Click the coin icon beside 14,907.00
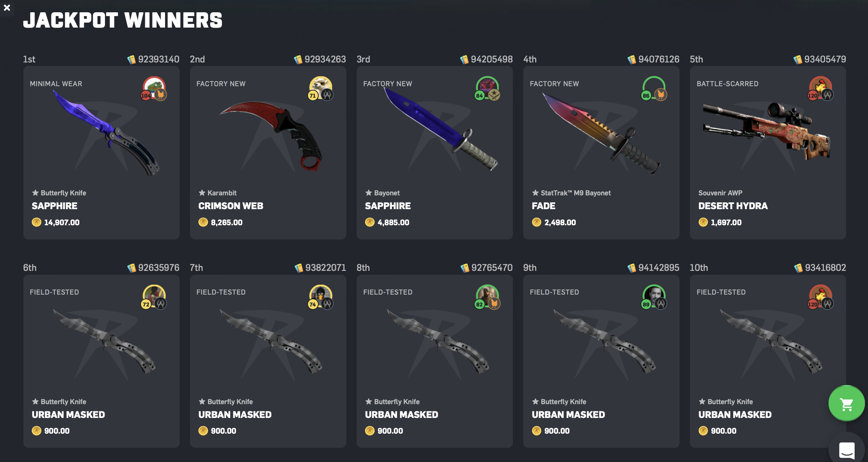868x462 pixels. [36, 222]
